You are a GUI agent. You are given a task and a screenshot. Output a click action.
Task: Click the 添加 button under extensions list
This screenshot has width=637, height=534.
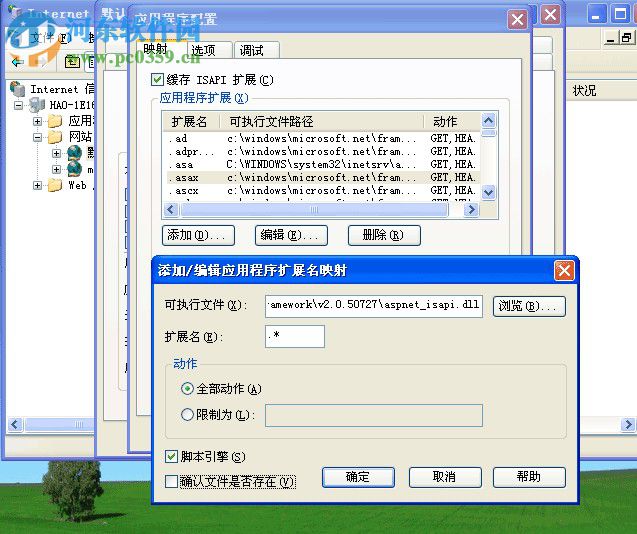[198, 235]
